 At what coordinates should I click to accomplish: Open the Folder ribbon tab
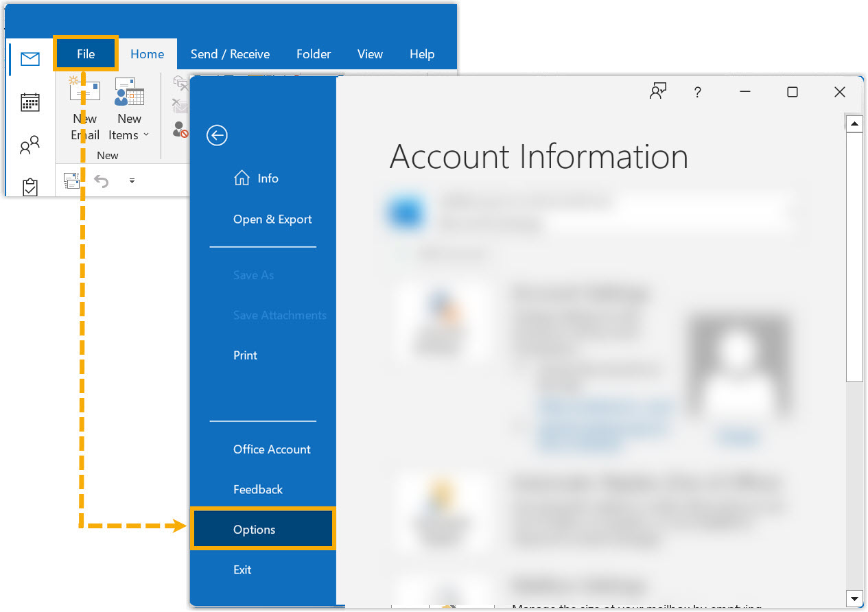click(314, 54)
